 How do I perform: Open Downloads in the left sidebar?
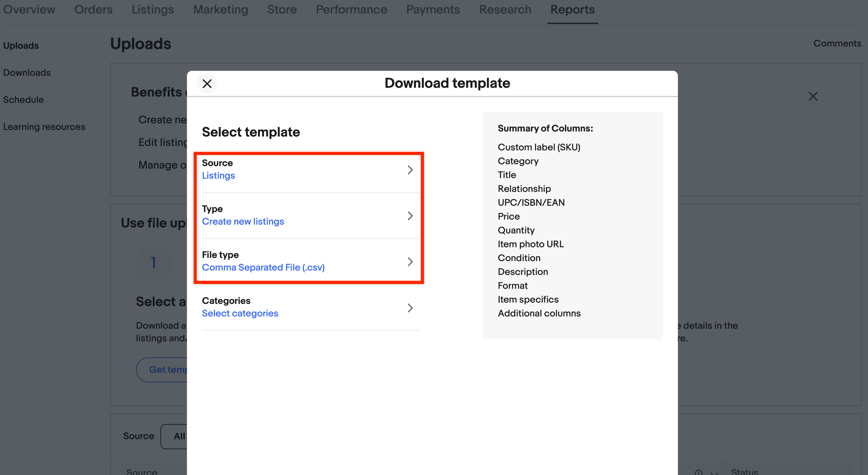(x=27, y=72)
